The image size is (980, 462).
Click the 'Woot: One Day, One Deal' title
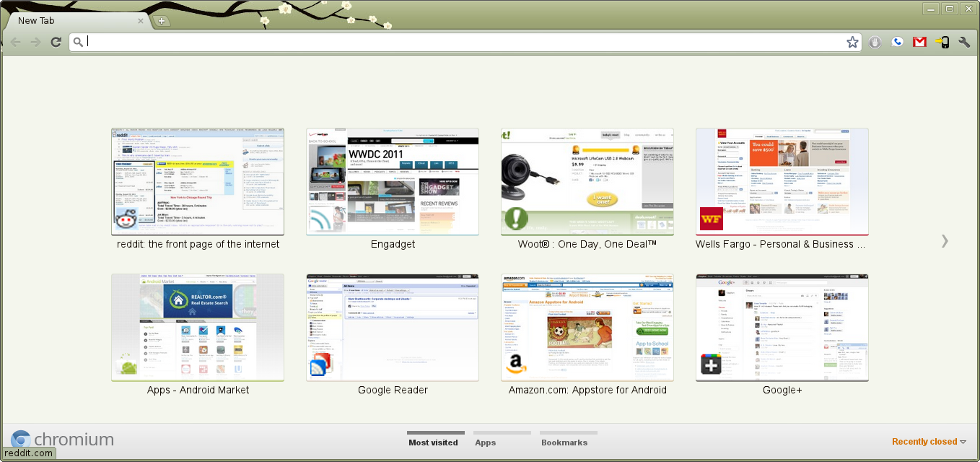(x=587, y=244)
